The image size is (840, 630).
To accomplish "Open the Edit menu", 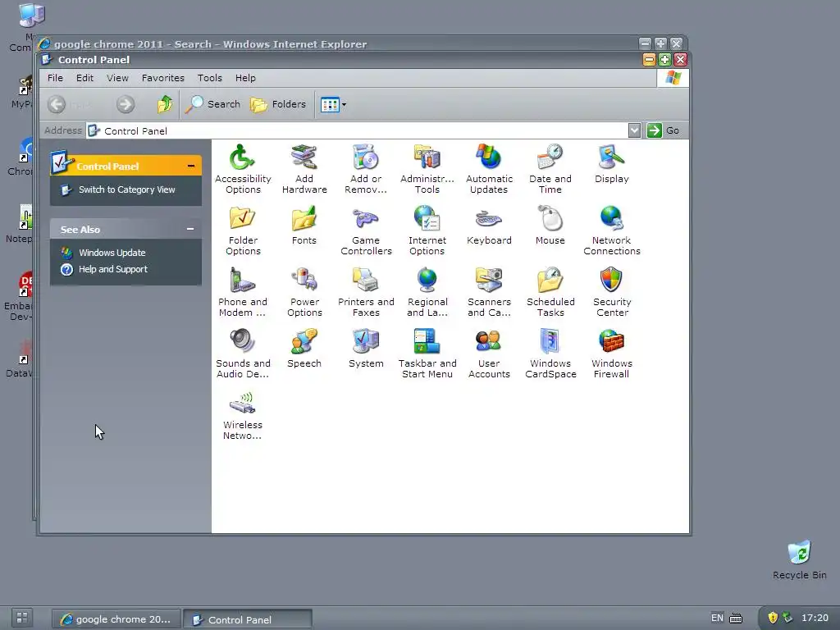I will (84, 78).
